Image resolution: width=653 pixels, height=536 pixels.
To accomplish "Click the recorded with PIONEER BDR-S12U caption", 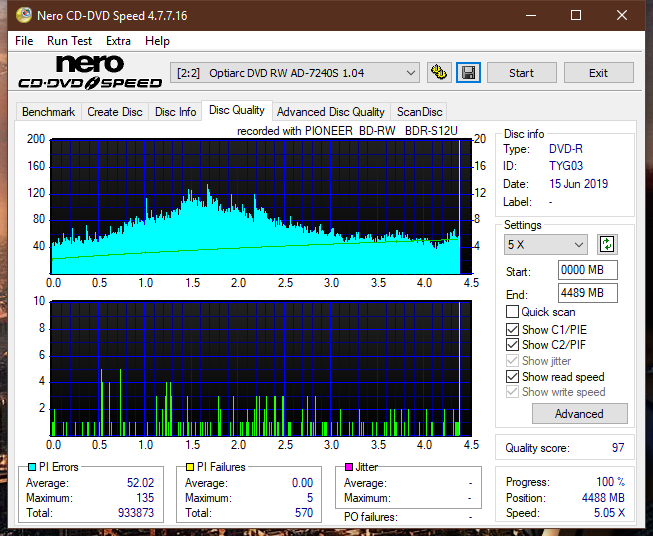I will [347, 131].
